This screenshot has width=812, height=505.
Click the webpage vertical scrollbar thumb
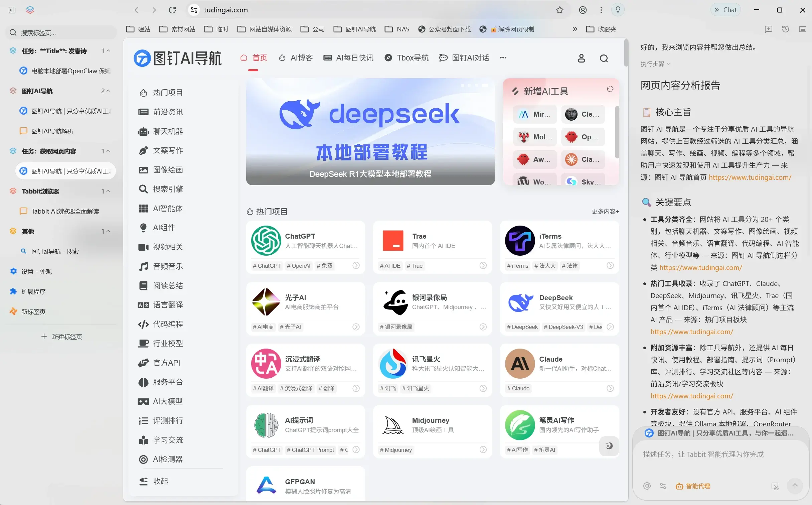[x=626, y=53]
